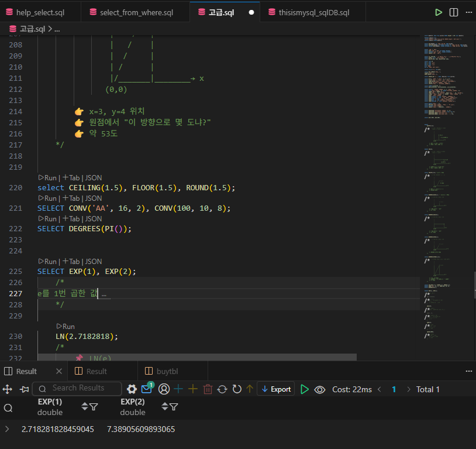The width and height of the screenshot is (476, 449).
Task: Click +Tab above the CONV statement
Action: [x=71, y=198]
